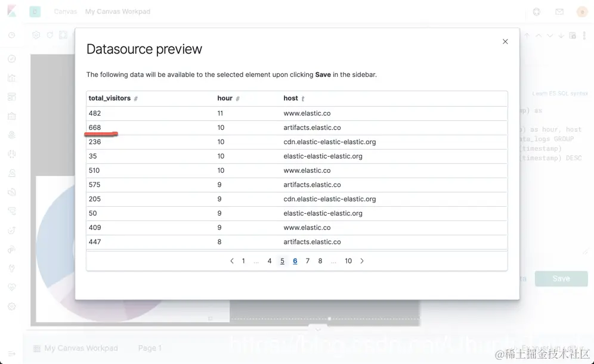Close the Datasource preview dialog
The height and width of the screenshot is (364, 594).
505,42
